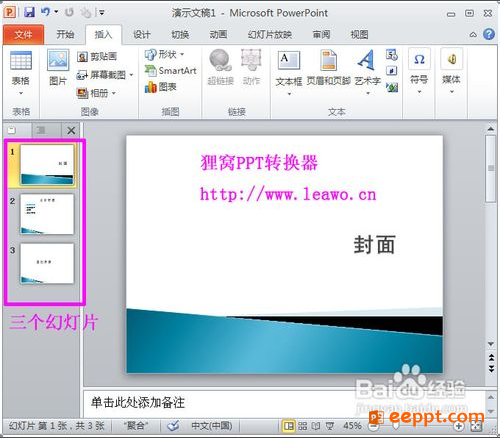Click the Action (动作) icon
The height and width of the screenshot is (438, 500).
click(x=251, y=60)
